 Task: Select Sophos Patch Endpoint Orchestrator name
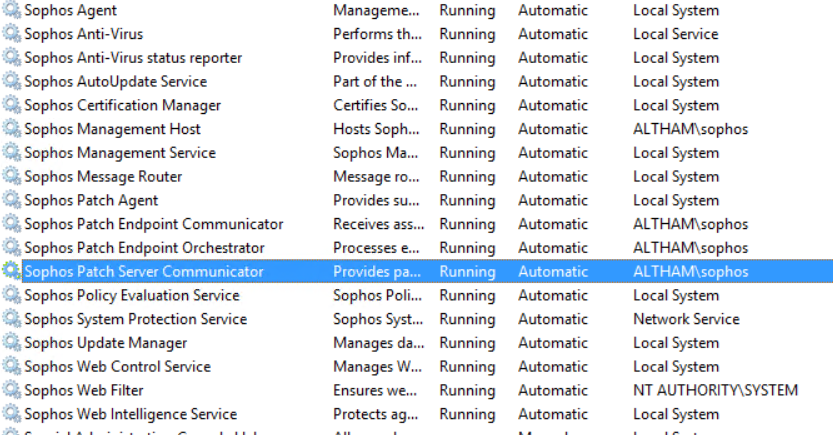[144, 248]
